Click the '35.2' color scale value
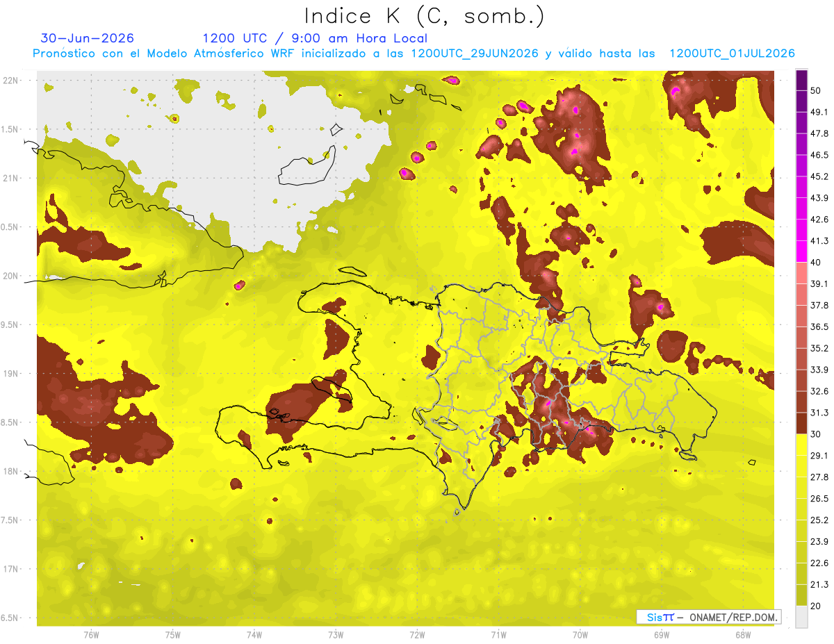 tap(819, 348)
